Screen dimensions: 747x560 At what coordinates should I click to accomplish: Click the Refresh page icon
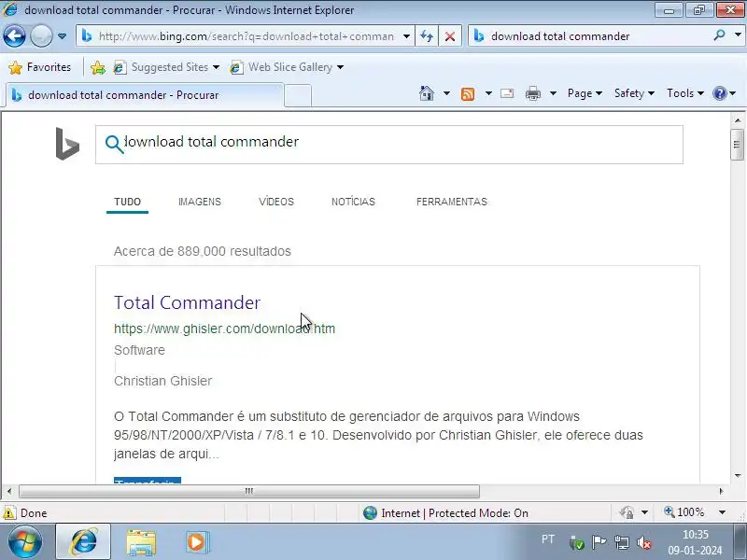427,36
